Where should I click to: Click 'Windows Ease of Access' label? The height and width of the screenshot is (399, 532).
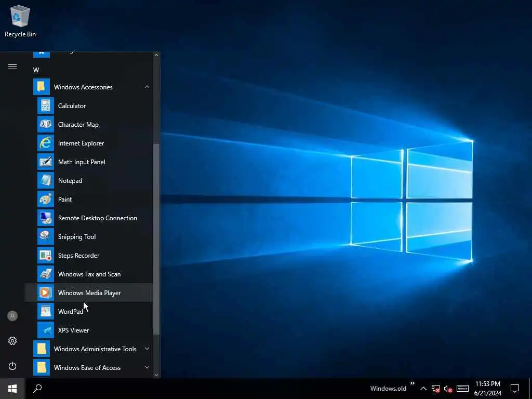87,367
